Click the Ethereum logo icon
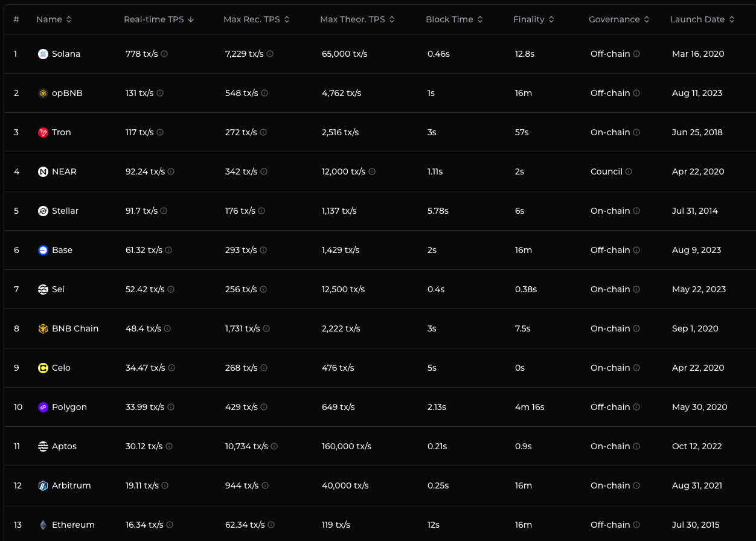Image resolution: width=756 pixels, height=541 pixels. point(43,525)
